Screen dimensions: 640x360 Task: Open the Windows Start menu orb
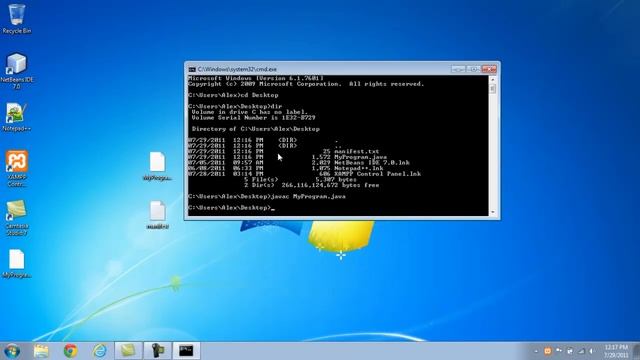tap(12, 351)
